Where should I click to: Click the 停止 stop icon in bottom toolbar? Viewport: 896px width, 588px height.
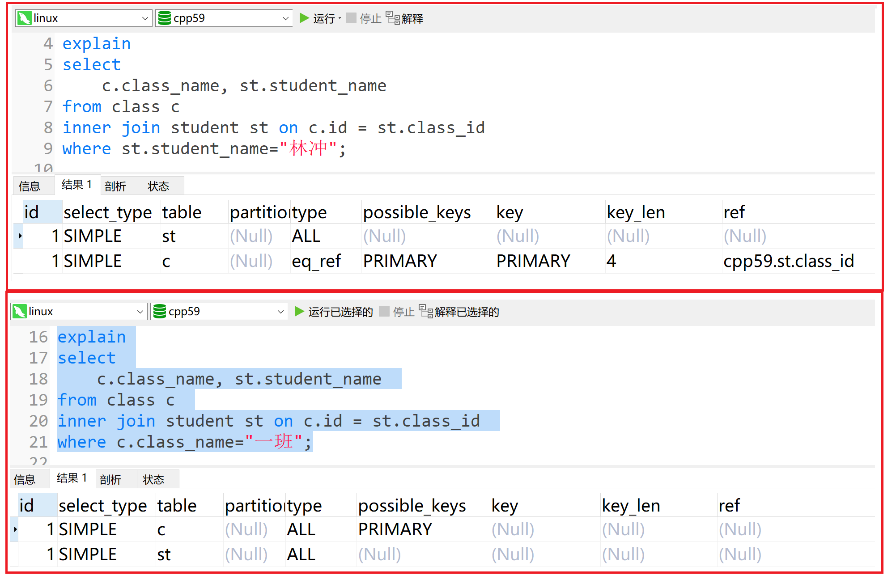384,311
